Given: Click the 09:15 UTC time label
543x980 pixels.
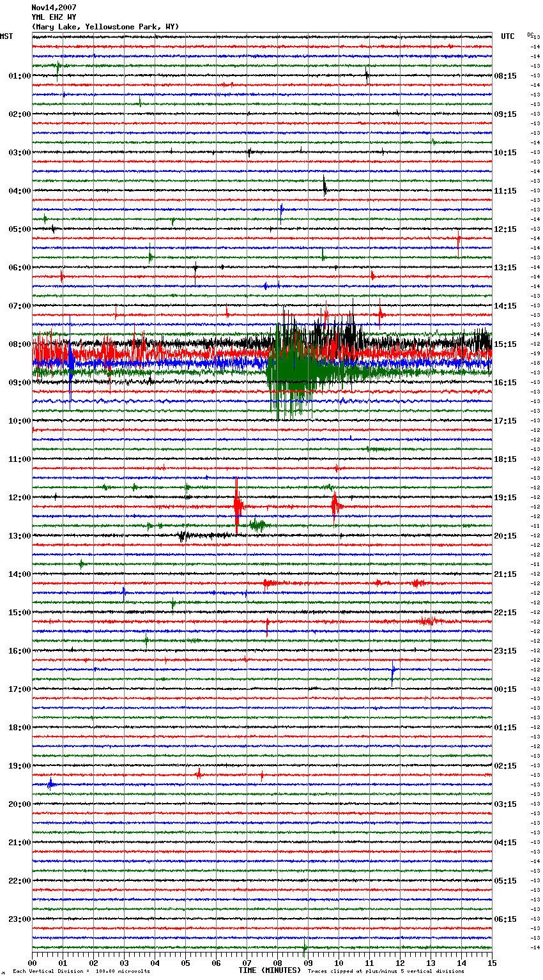Looking at the screenshot, I should pyautogui.click(x=505, y=114).
